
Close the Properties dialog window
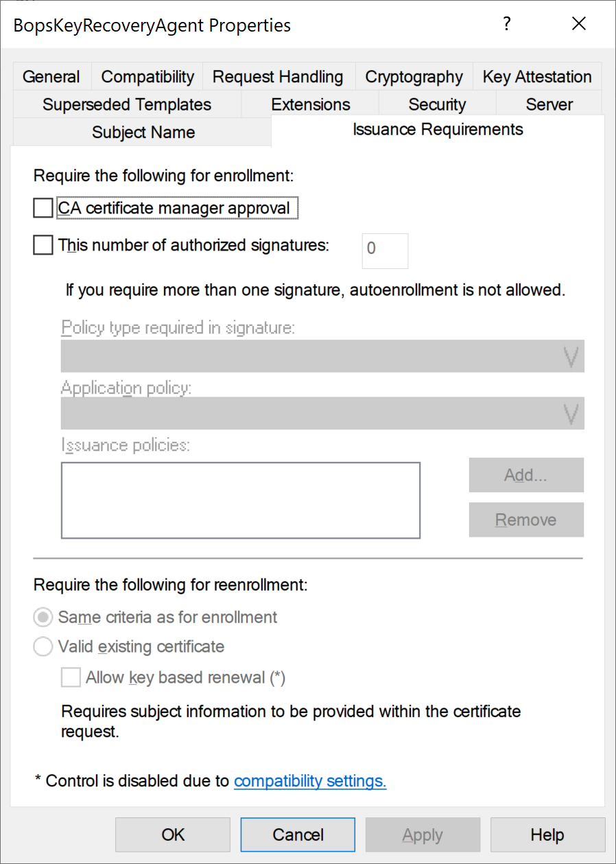click(579, 25)
